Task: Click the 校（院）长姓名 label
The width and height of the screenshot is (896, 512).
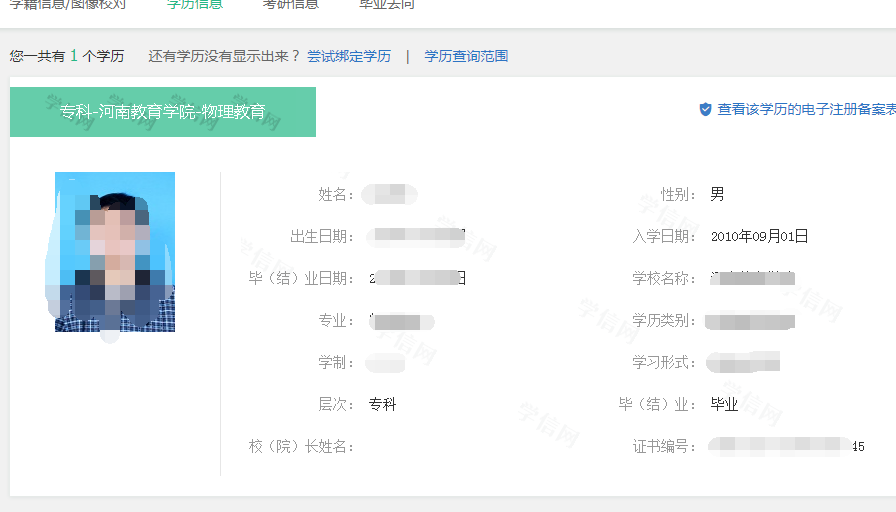Action: (x=301, y=446)
